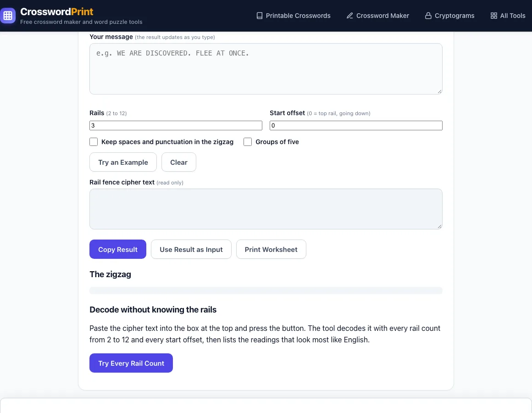Open the Printable Crosswords menu item
This screenshot has height=413, width=532.
click(294, 16)
